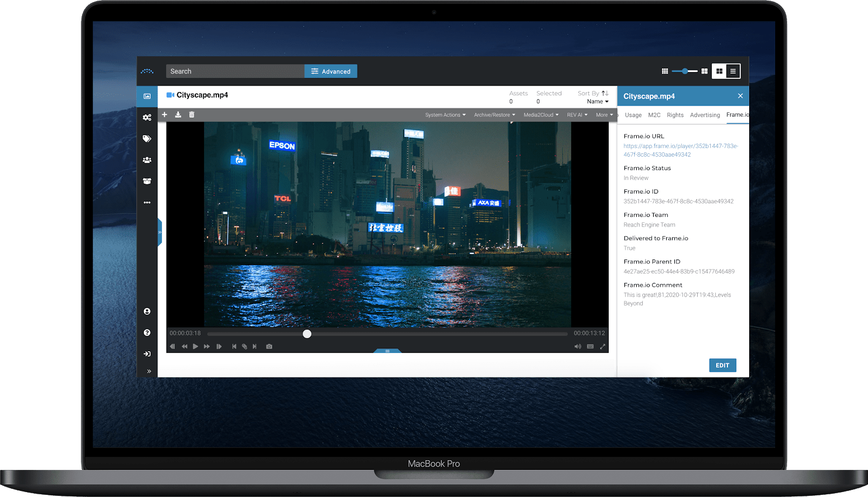The image size is (868, 497).
Task: Open the users group sidebar icon
Action: [147, 160]
